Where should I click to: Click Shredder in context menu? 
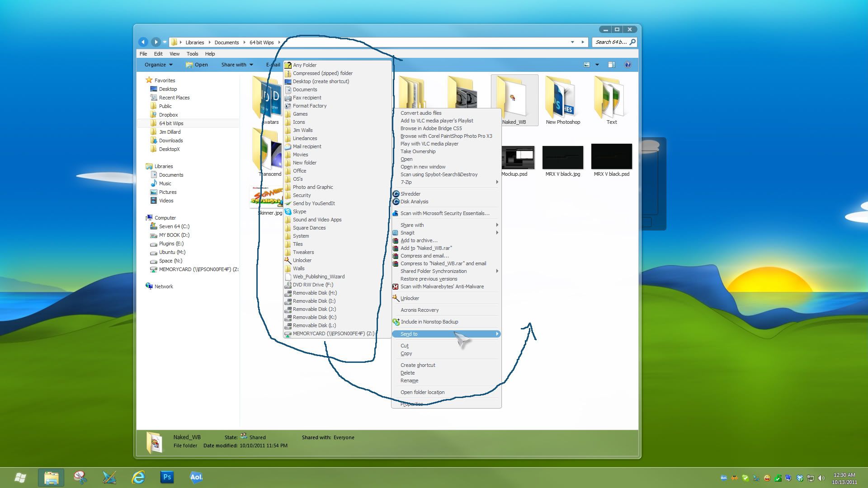(x=410, y=194)
